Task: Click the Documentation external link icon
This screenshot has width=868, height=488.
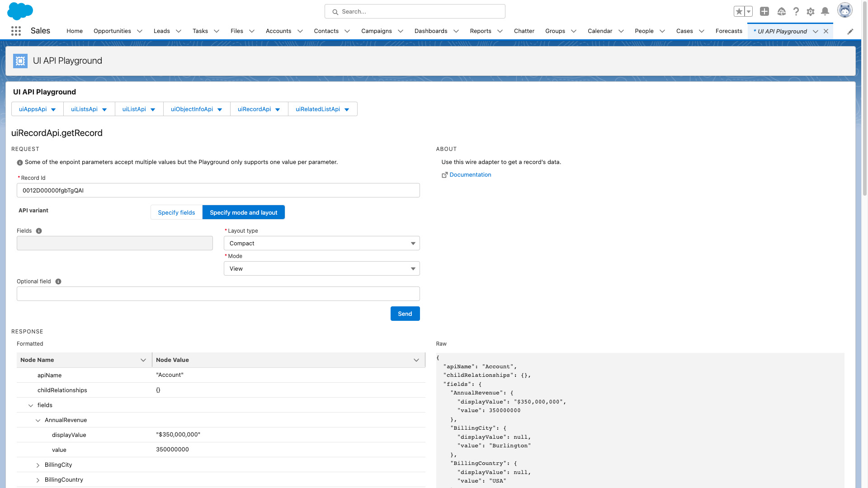Action: (x=444, y=175)
